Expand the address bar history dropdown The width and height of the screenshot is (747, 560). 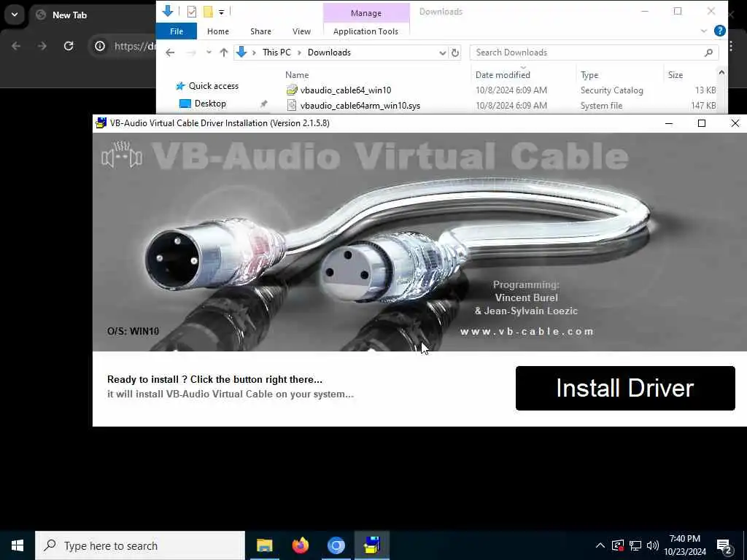coord(442,52)
